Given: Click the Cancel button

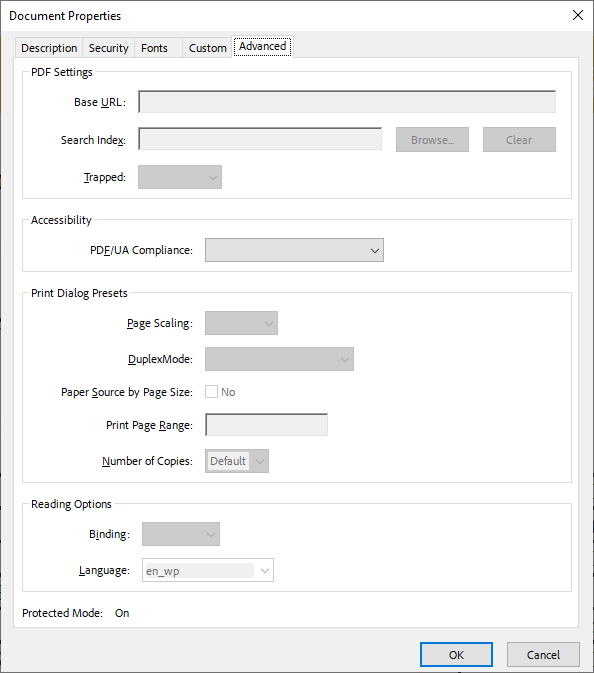Looking at the screenshot, I should click(x=543, y=655).
